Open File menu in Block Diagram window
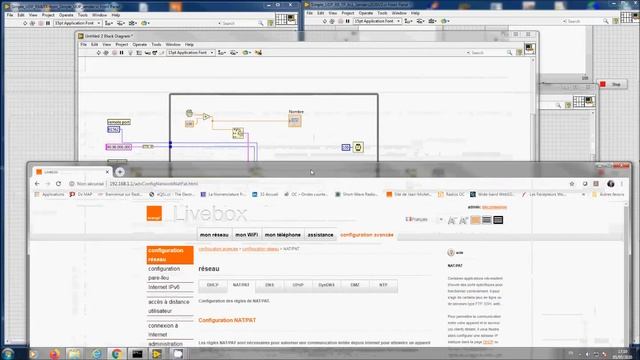The height and width of the screenshot is (360, 640). pos(83,44)
